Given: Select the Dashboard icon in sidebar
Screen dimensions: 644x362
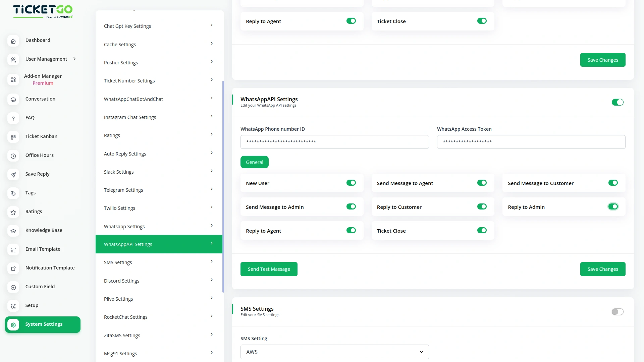Looking at the screenshot, I should (x=13, y=41).
